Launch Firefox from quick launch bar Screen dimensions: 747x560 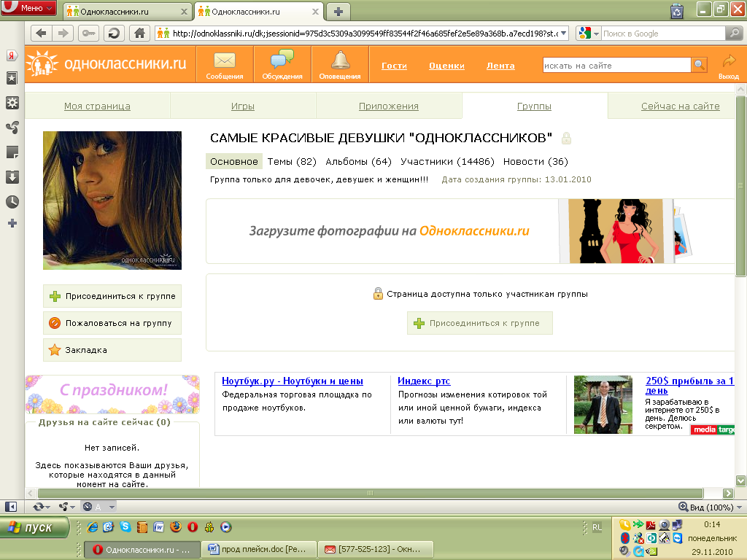point(176,526)
